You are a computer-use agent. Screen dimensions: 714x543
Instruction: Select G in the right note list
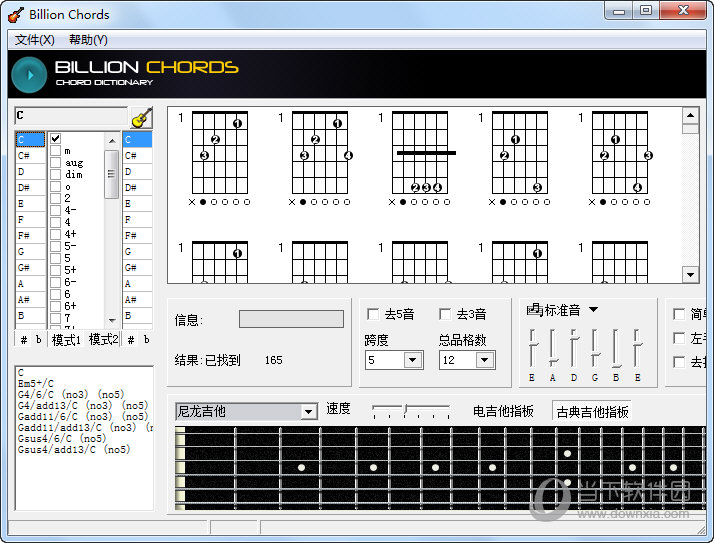(x=137, y=251)
